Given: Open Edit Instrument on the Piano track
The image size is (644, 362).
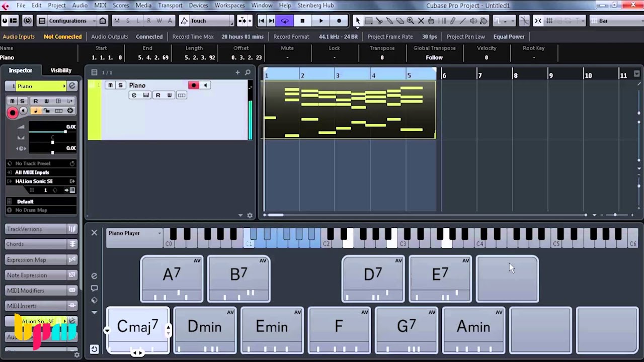Looking at the screenshot, I should click(x=146, y=96).
